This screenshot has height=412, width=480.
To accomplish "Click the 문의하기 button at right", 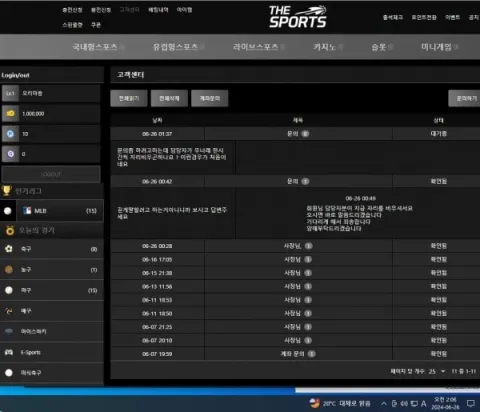I will (x=465, y=98).
